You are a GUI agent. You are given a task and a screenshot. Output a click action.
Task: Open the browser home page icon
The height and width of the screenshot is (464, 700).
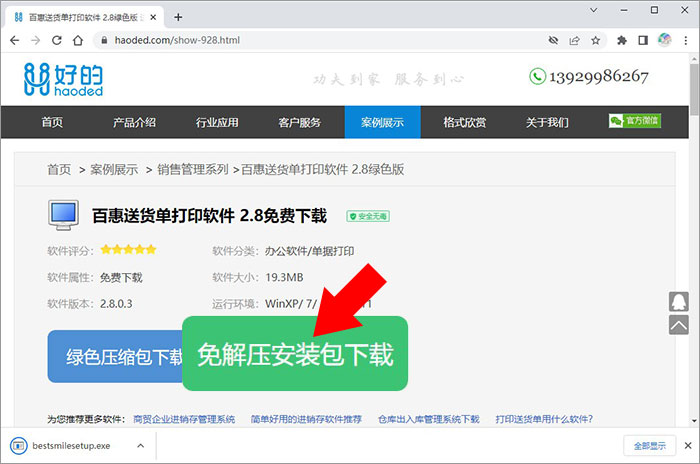click(78, 40)
